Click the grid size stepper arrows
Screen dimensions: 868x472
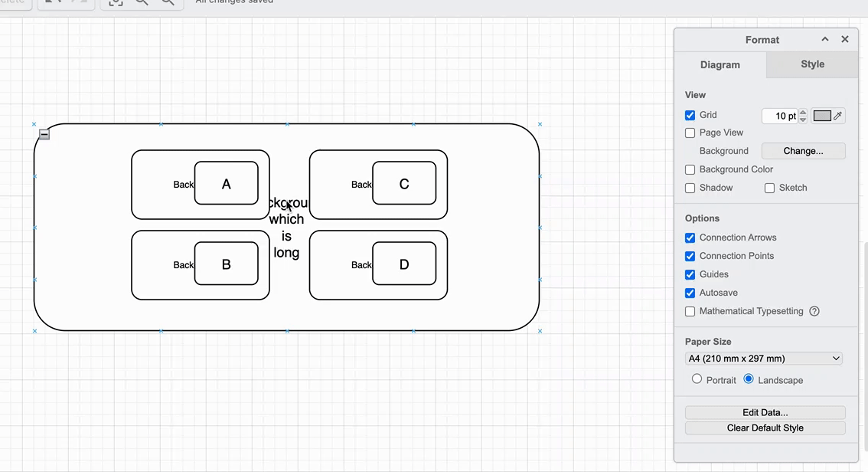point(803,116)
